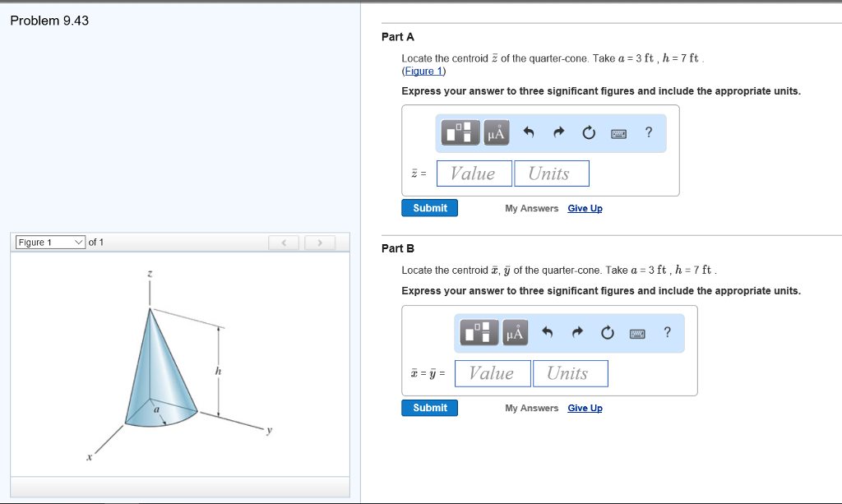The height and width of the screenshot is (504, 842).
Task: Click Give Up for Part A
Action: (585, 208)
